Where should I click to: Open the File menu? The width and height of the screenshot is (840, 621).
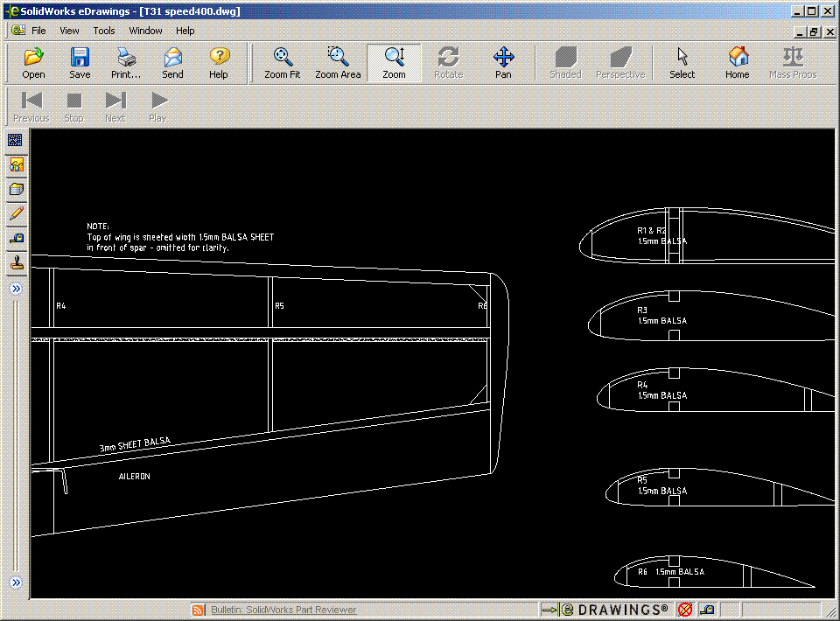pyautogui.click(x=38, y=31)
